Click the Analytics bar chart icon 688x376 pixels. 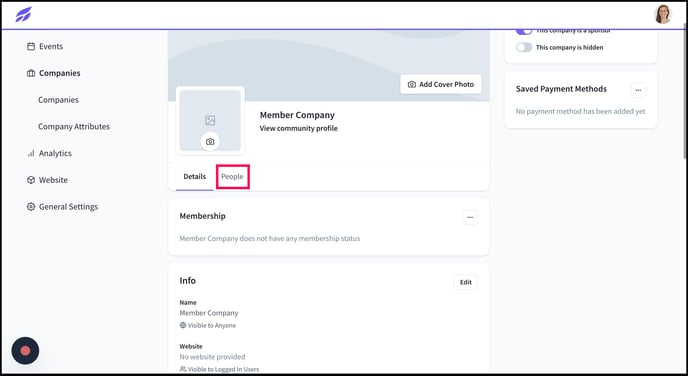click(31, 153)
